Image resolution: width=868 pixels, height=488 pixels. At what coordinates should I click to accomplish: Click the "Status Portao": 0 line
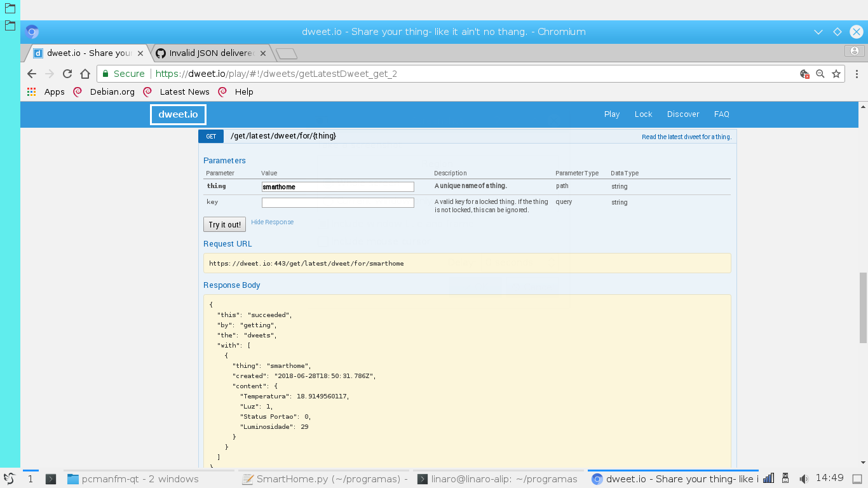276,417
